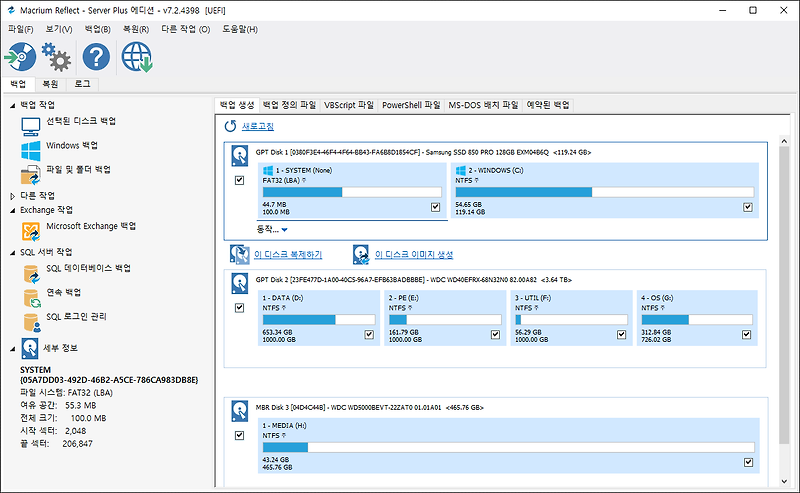Screen dimensions: 800x493
Task: Open the 도움말(H) menu
Action: pyautogui.click(x=240, y=29)
